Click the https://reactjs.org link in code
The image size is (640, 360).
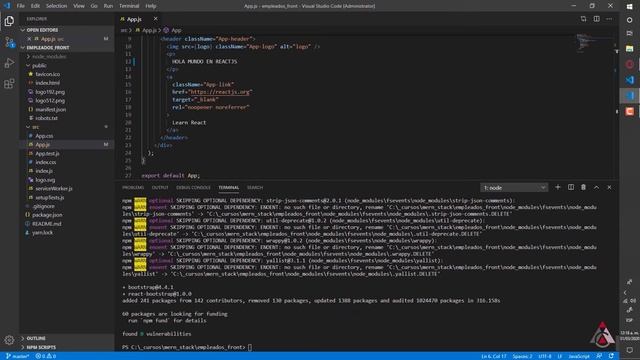tap(220, 92)
